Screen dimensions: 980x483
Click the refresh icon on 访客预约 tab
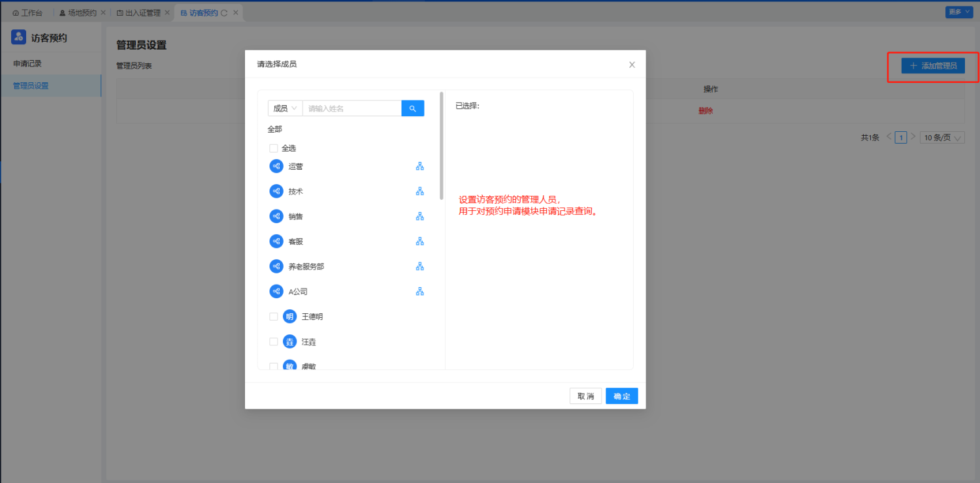click(x=225, y=12)
